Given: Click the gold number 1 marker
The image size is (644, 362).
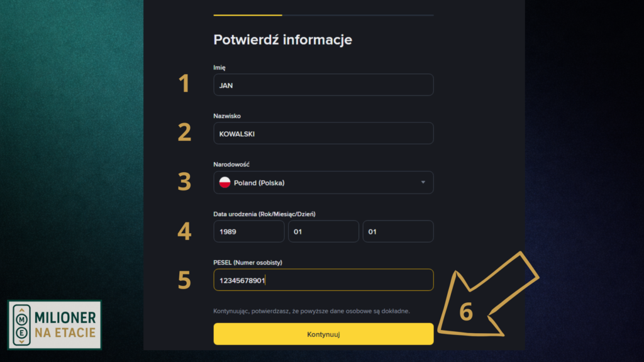Looking at the screenshot, I should pyautogui.click(x=184, y=84).
